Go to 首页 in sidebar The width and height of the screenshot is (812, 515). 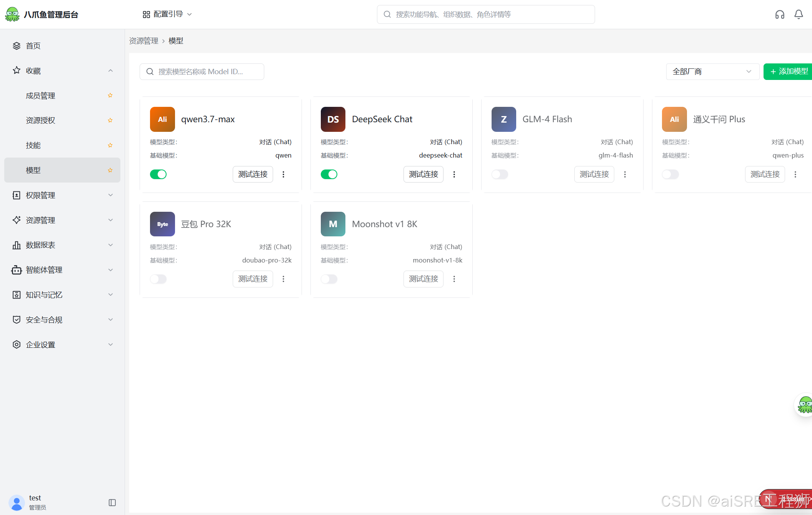click(62, 46)
